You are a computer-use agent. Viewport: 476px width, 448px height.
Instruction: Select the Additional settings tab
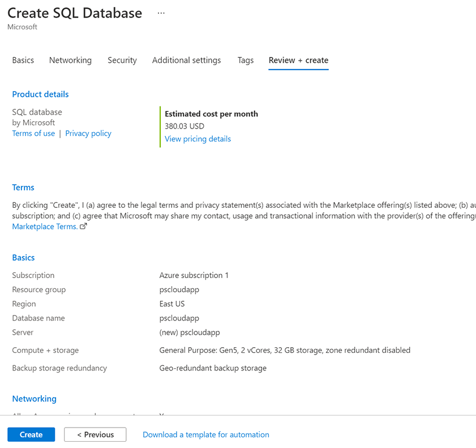point(186,60)
